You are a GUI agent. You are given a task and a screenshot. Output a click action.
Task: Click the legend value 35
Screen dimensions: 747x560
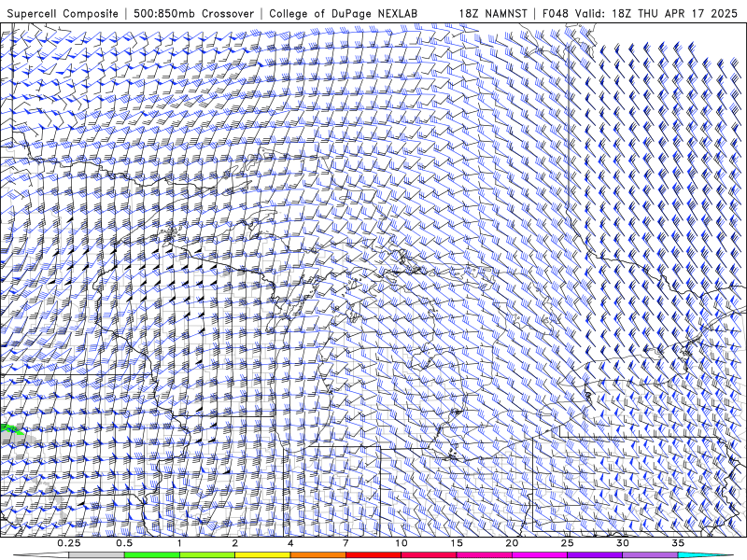678,543
